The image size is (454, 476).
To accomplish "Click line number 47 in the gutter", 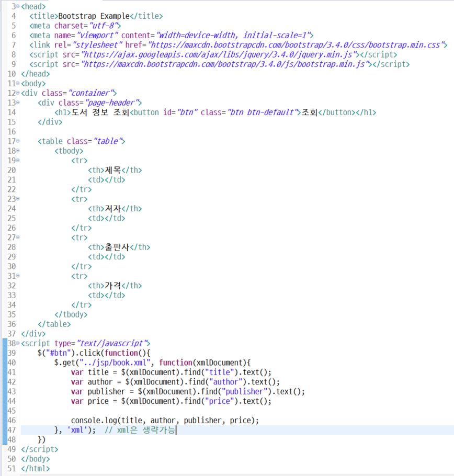I will coord(12,430).
